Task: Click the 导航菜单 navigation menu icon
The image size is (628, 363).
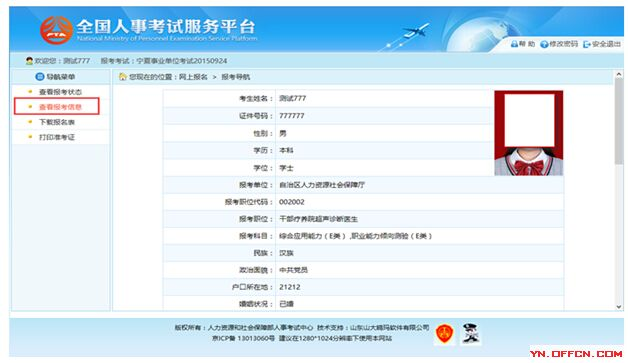Action: click(40, 77)
